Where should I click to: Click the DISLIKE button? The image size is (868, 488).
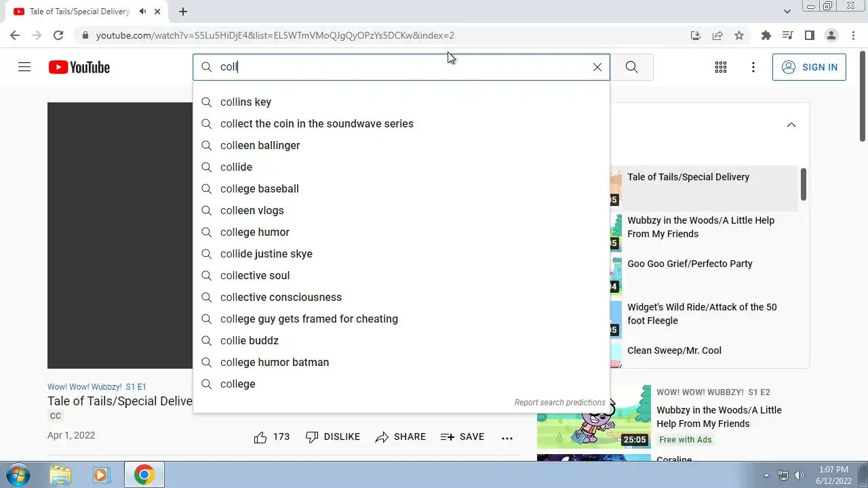(333, 437)
